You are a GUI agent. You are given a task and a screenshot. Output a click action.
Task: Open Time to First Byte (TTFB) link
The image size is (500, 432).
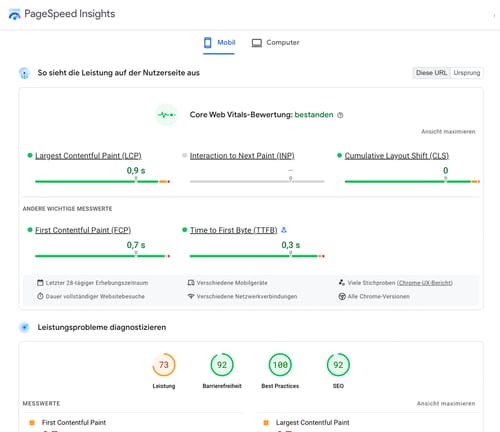pyautogui.click(x=233, y=230)
